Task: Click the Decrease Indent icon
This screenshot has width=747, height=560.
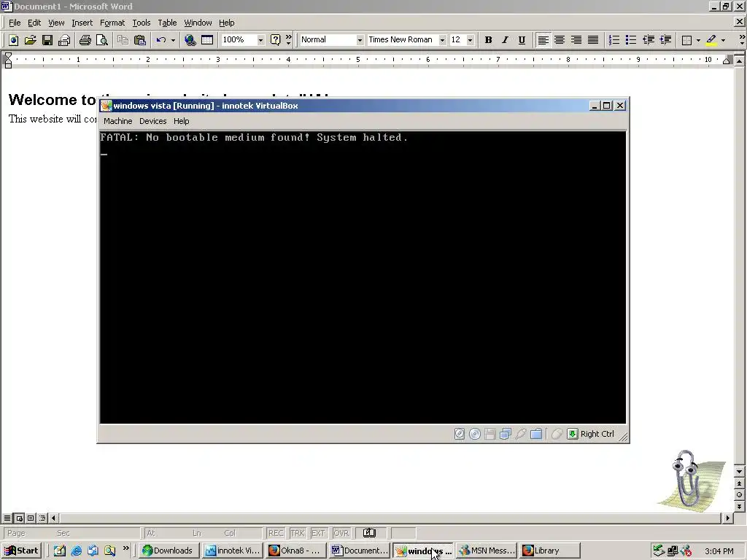Action: pos(648,40)
